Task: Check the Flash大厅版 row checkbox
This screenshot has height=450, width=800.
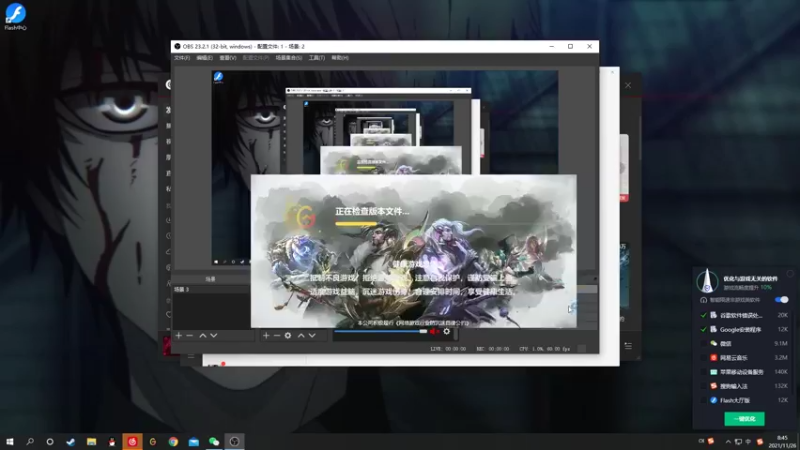Action: click(704, 401)
